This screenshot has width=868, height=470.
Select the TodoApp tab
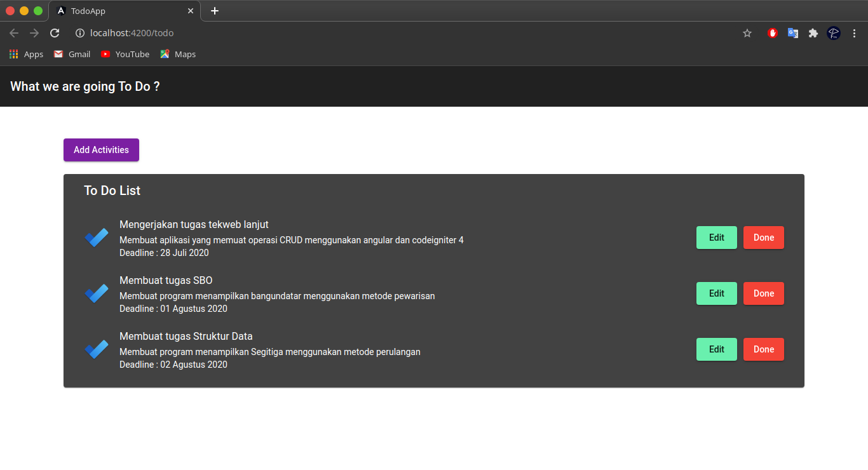click(x=125, y=11)
